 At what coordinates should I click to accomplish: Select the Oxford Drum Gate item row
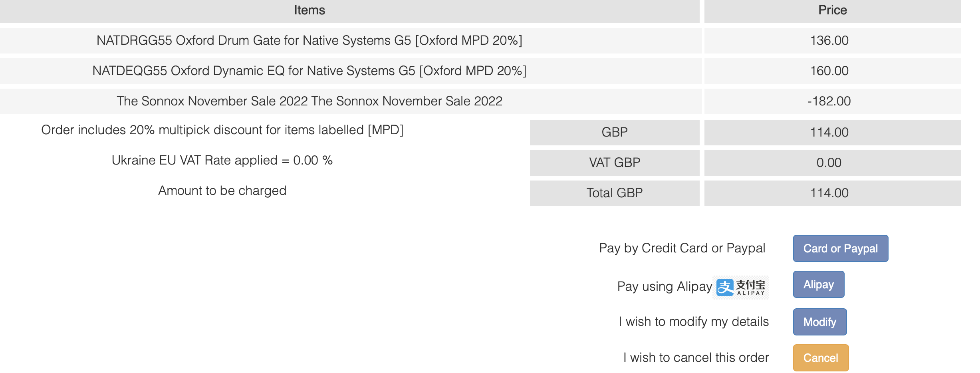[309, 41]
